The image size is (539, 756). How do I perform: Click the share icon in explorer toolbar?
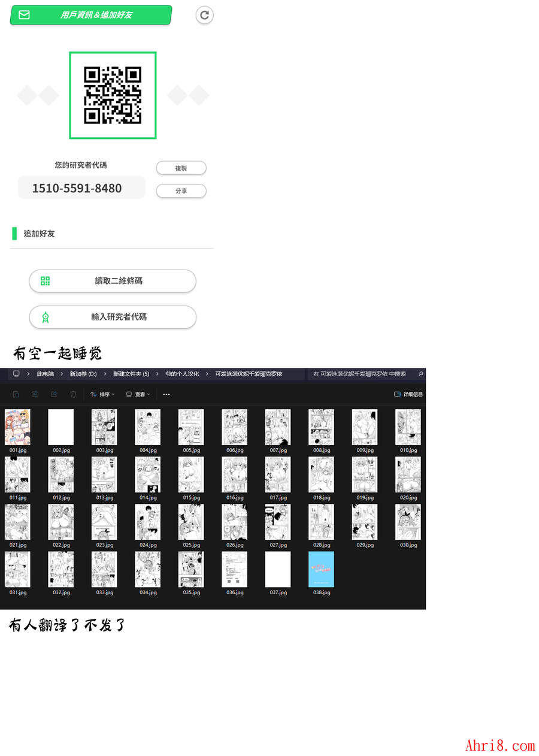[54, 394]
